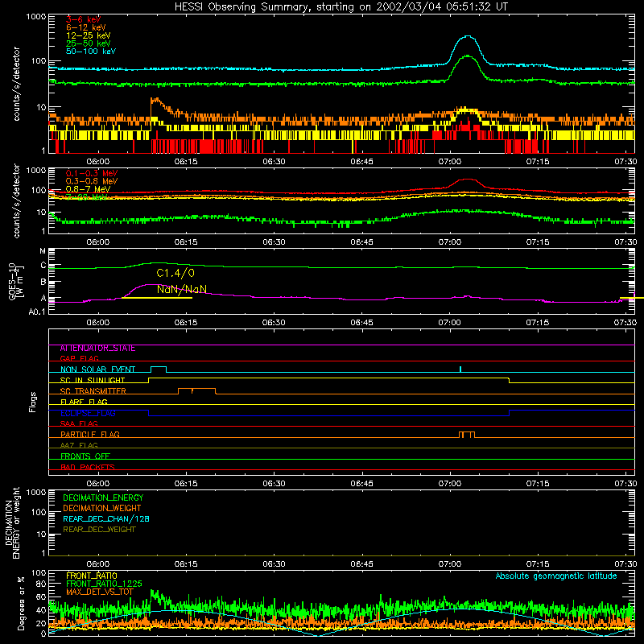Click the ECLIPSE_FLAG step-down edge near 06:08
The width and height of the screenshot is (644, 644).
click(x=148, y=413)
